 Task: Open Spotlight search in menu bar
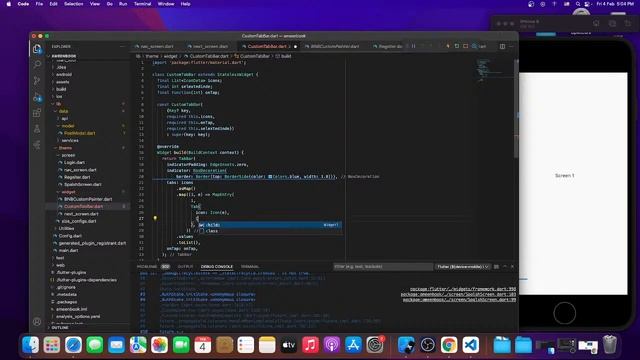click(578, 4)
